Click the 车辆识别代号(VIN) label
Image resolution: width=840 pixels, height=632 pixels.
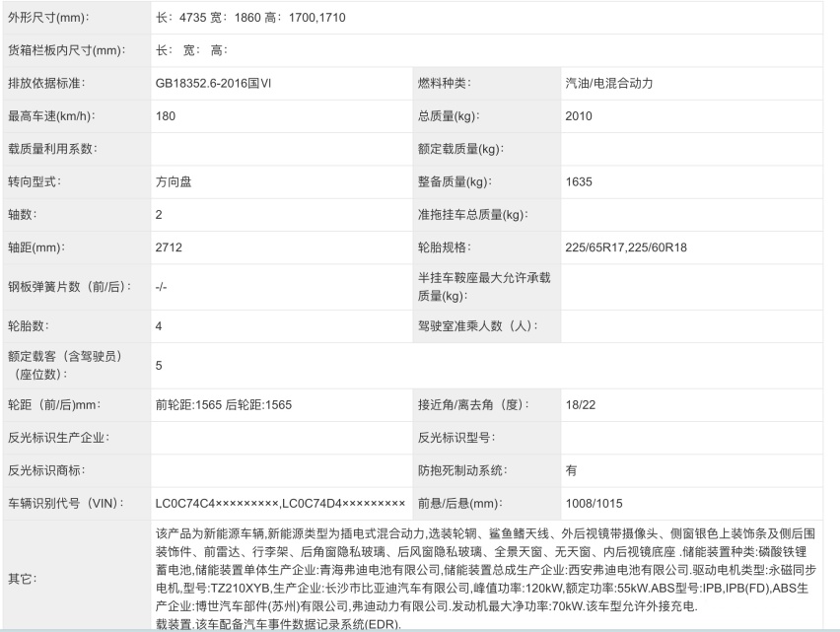coord(66,504)
